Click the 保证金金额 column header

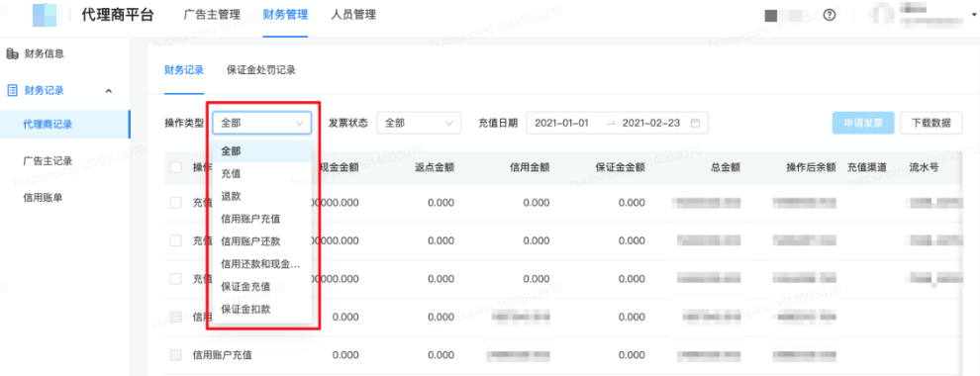620,167
